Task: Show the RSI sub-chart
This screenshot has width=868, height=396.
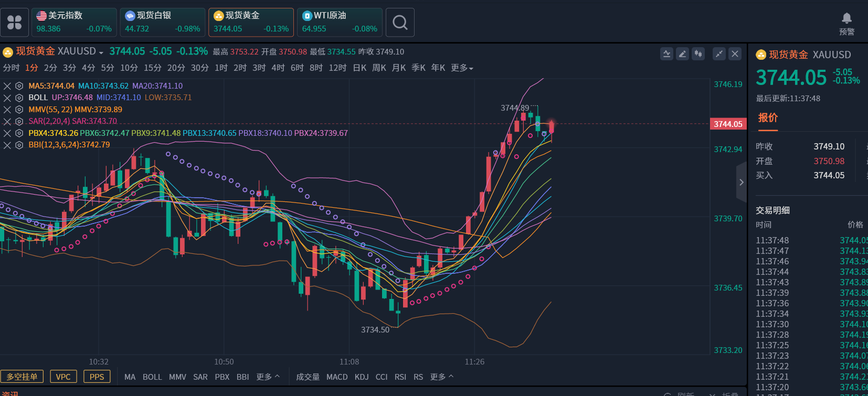Action: 400,377
